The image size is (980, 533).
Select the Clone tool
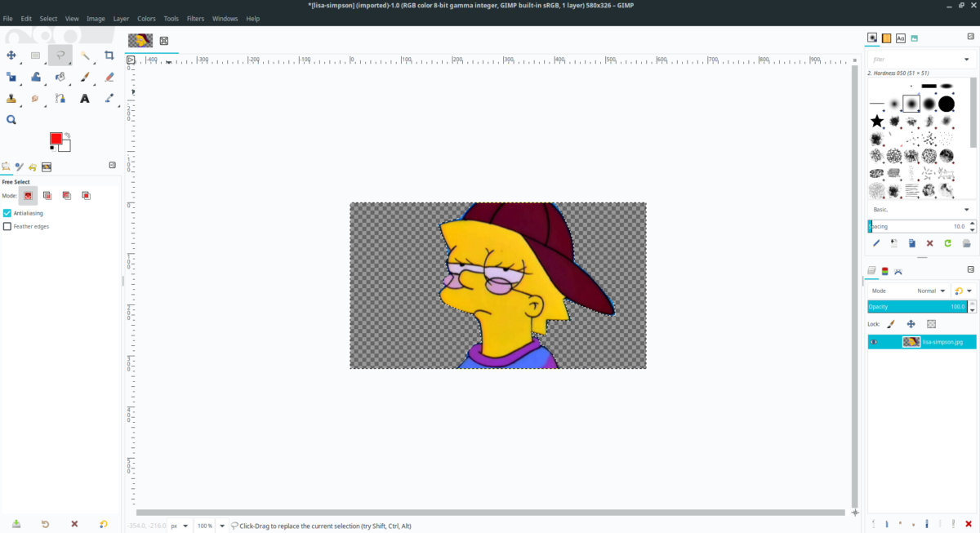11,98
